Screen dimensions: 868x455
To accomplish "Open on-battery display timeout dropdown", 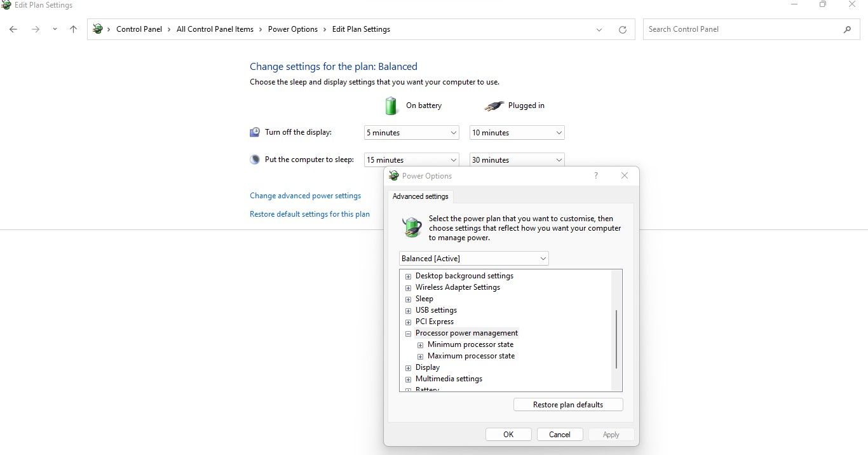I will (412, 133).
